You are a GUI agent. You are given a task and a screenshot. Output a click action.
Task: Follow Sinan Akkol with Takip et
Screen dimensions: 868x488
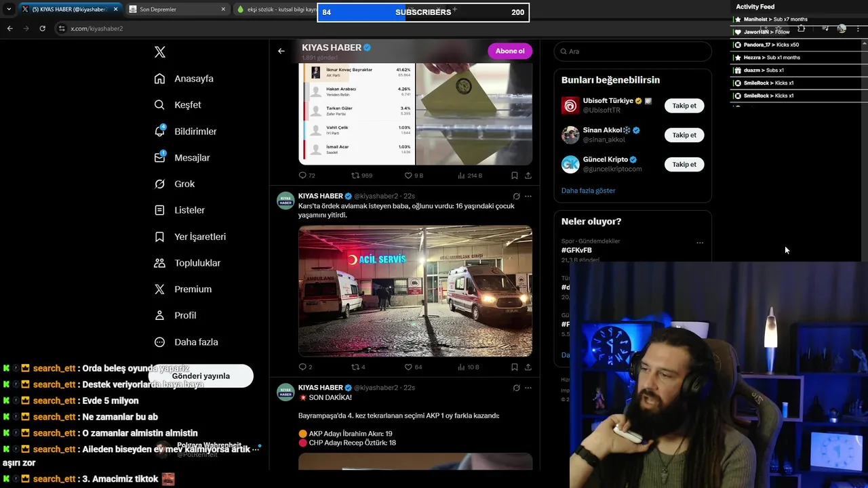[x=684, y=135]
